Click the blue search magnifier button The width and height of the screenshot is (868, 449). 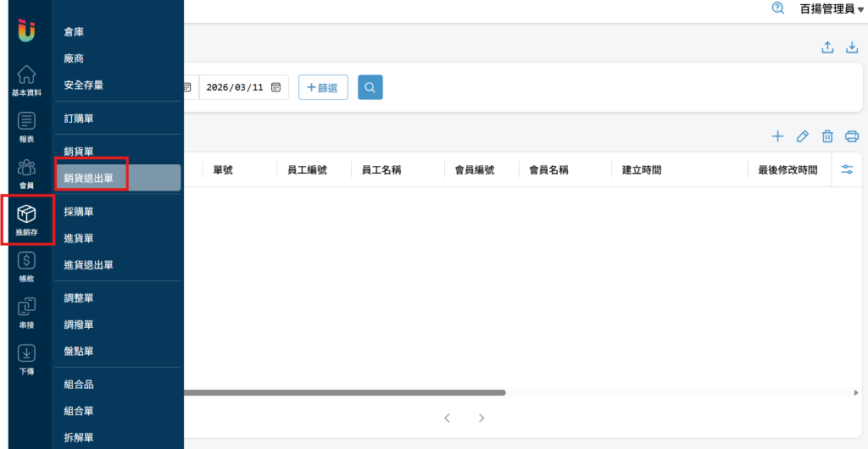point(370,87)
